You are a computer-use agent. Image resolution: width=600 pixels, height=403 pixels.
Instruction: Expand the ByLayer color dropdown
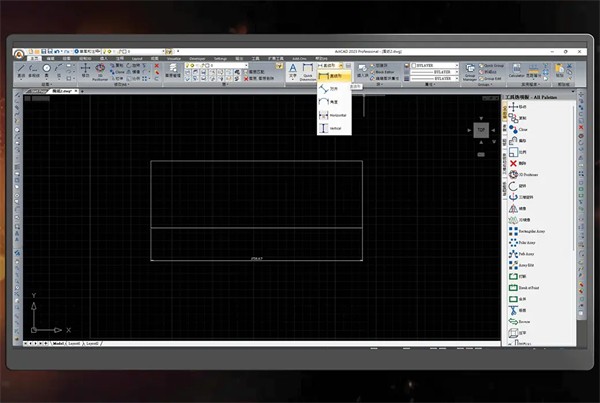[x=433, y=65]
